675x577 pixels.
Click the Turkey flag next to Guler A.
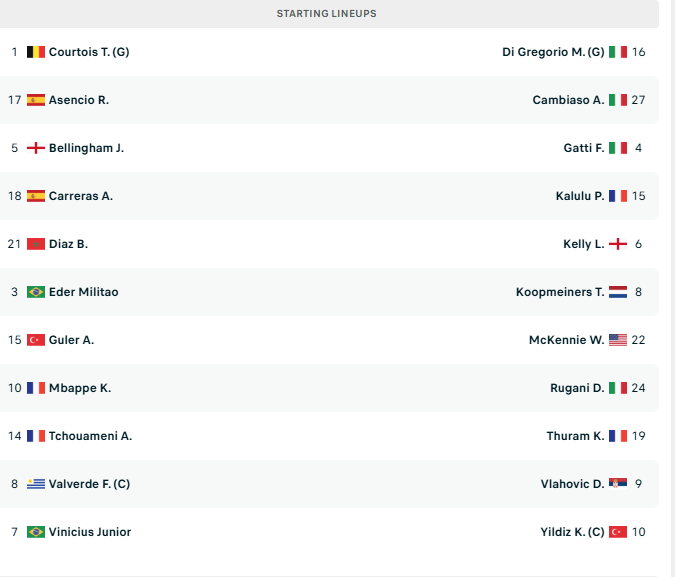tap(36, 340)
